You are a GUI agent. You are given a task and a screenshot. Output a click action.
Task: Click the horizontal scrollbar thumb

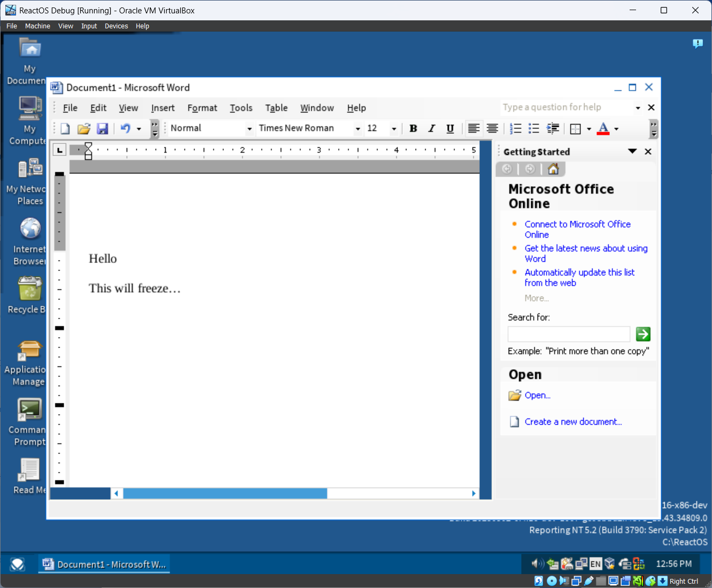pyautogui.click(x=225, y=493)
